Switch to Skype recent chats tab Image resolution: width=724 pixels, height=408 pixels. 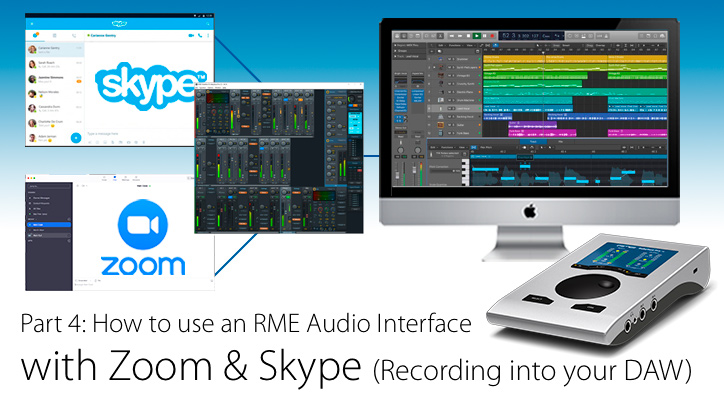35,35
